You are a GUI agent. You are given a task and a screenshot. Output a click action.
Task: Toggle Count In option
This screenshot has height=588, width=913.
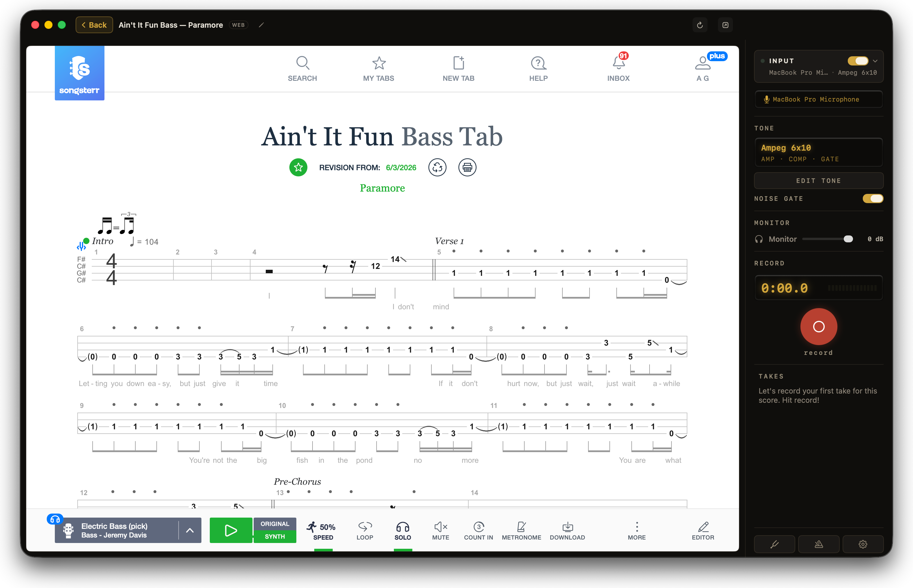click(x=478, y=531)
